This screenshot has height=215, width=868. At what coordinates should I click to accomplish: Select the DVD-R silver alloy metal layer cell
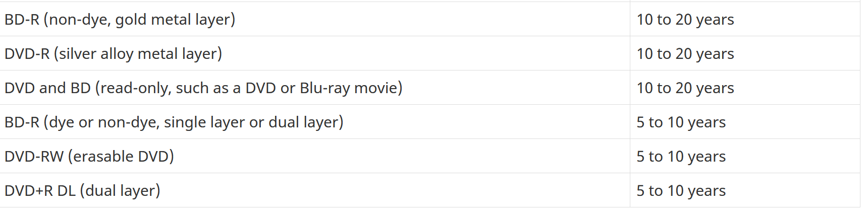[315, 53]
